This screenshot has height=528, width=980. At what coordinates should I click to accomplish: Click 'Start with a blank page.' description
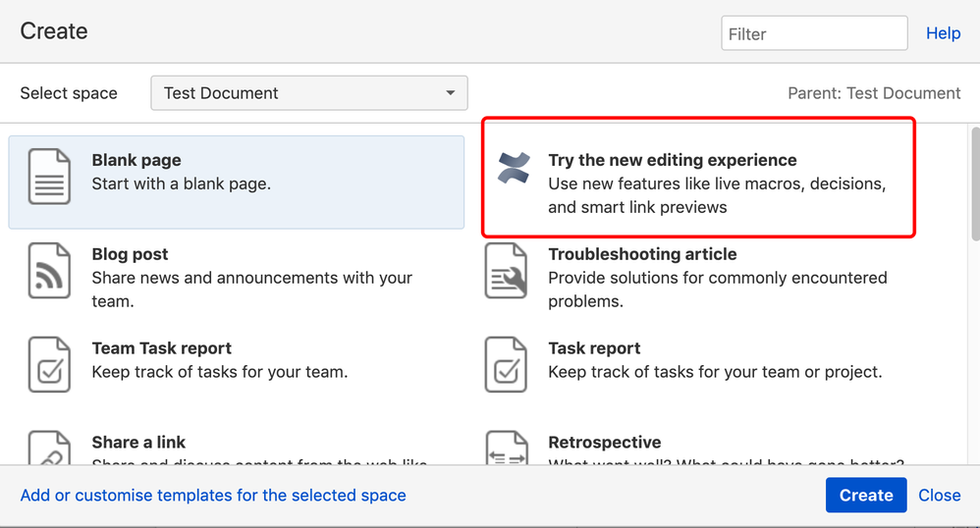tap(182, 184)
